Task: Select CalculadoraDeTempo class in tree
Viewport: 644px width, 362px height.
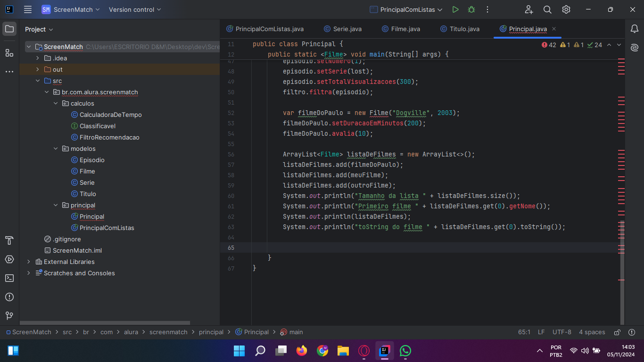Action: click(106, 115)
